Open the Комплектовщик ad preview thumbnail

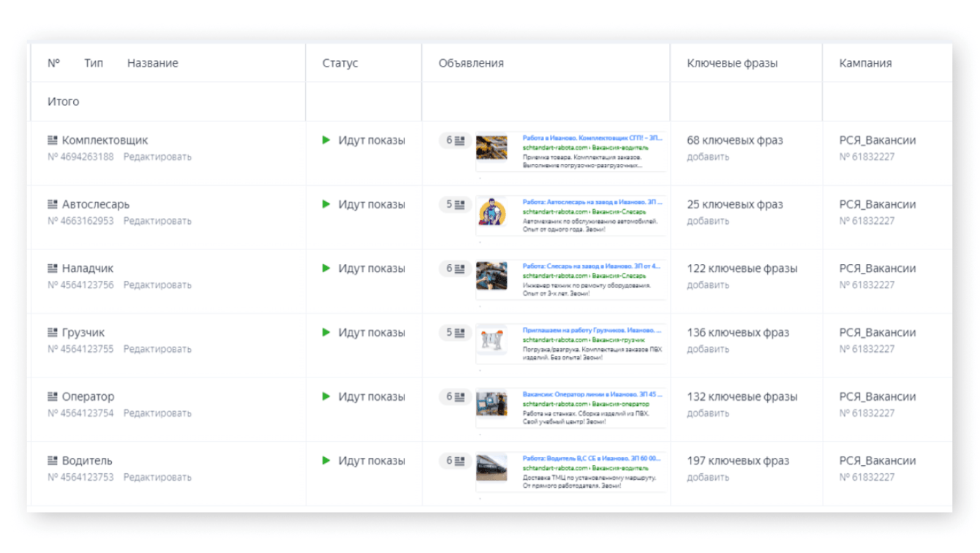pos(491,147)
